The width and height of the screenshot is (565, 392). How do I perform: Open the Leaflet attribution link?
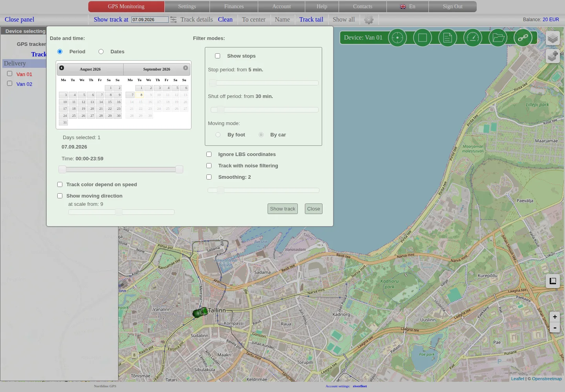[518, 379]
